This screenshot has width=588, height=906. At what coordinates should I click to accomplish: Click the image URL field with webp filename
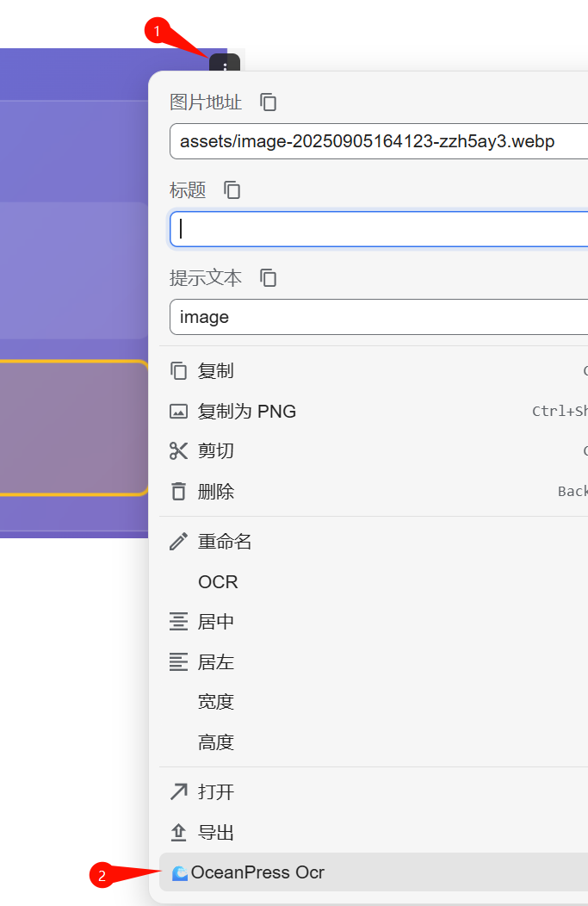point(370,140)
